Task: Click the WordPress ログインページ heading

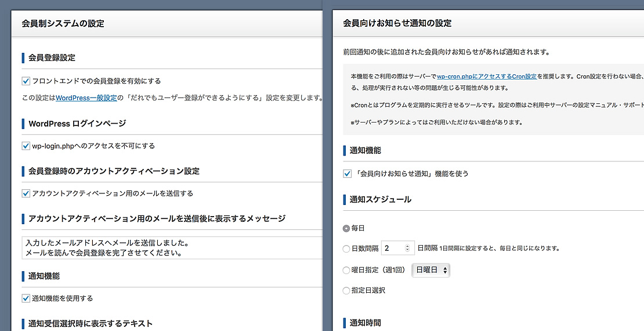Action: point(77,123)
